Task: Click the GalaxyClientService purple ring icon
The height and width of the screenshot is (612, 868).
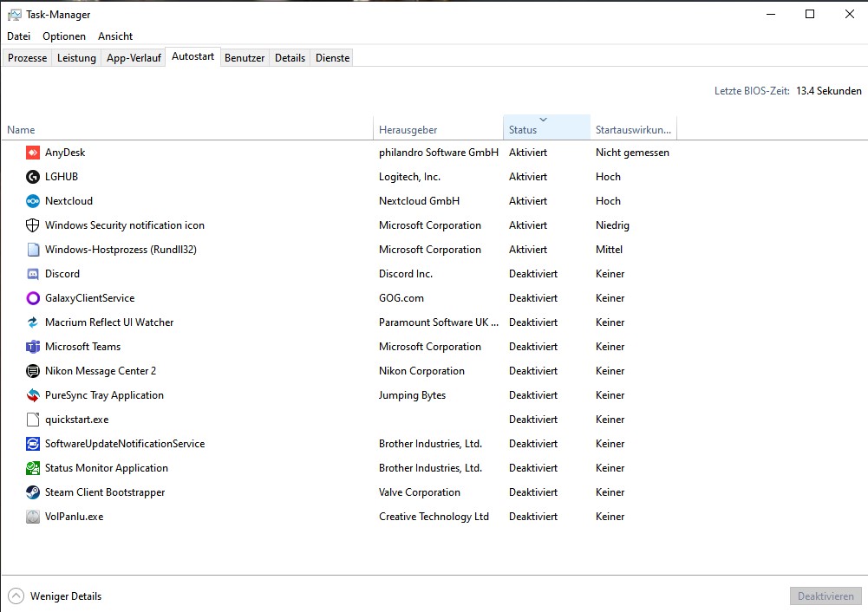Action: coord(33,298)
